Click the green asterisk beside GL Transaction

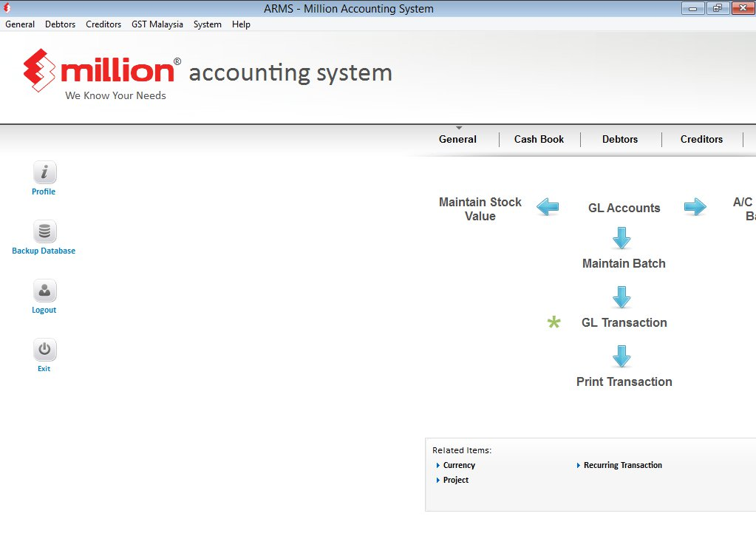pos(554,322)
